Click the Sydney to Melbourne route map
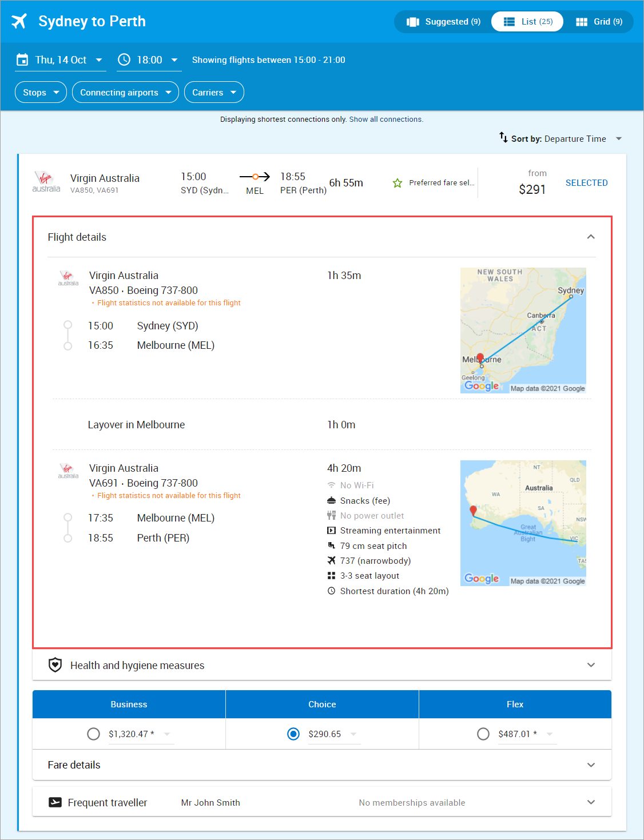 (x=523, y=331)
